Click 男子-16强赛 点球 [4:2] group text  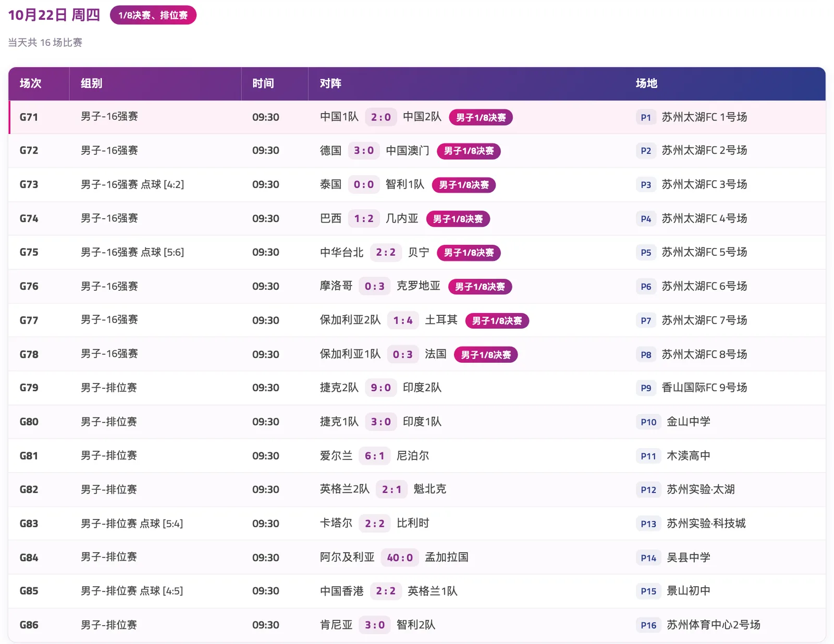tap(132, 184)
